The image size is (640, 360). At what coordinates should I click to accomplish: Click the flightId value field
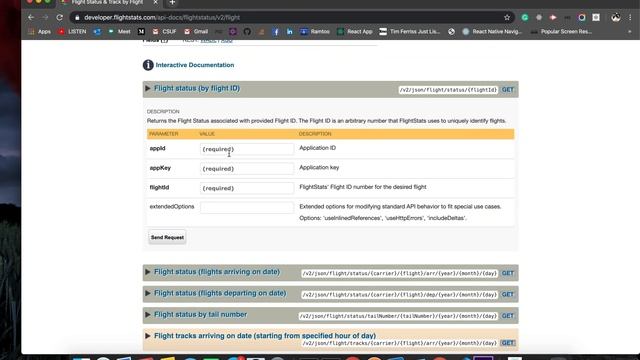pos(247,188)
